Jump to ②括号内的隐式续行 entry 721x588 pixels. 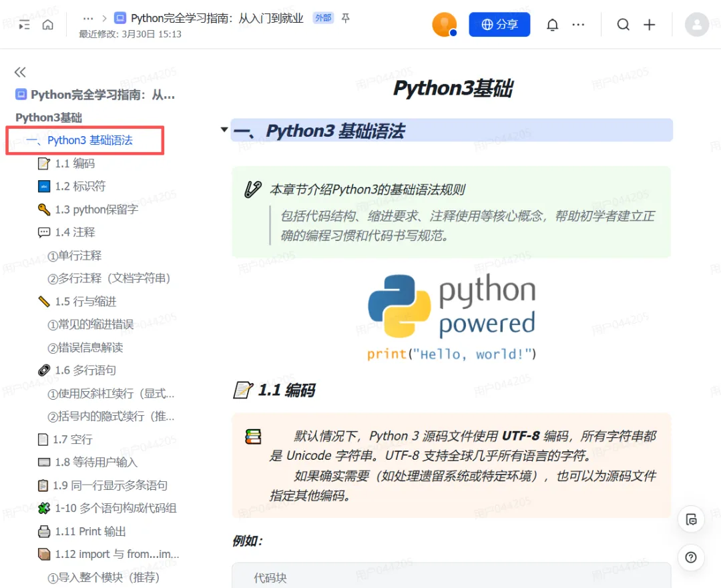[x=111, y=416]
